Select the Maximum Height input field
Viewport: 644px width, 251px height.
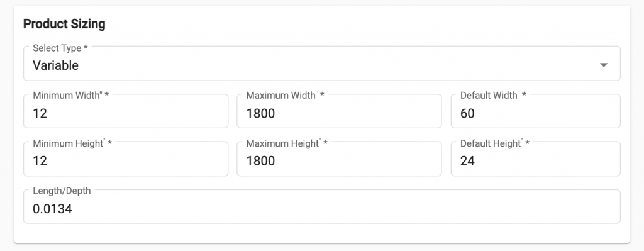click(339, 159)
